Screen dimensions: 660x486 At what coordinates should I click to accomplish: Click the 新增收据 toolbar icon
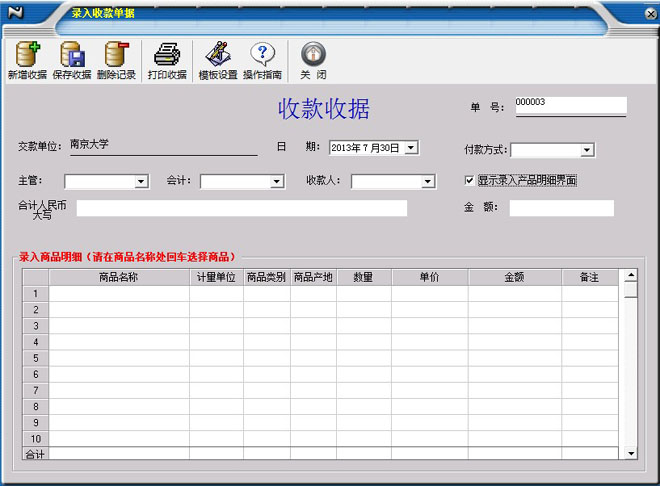pos(27,55)
